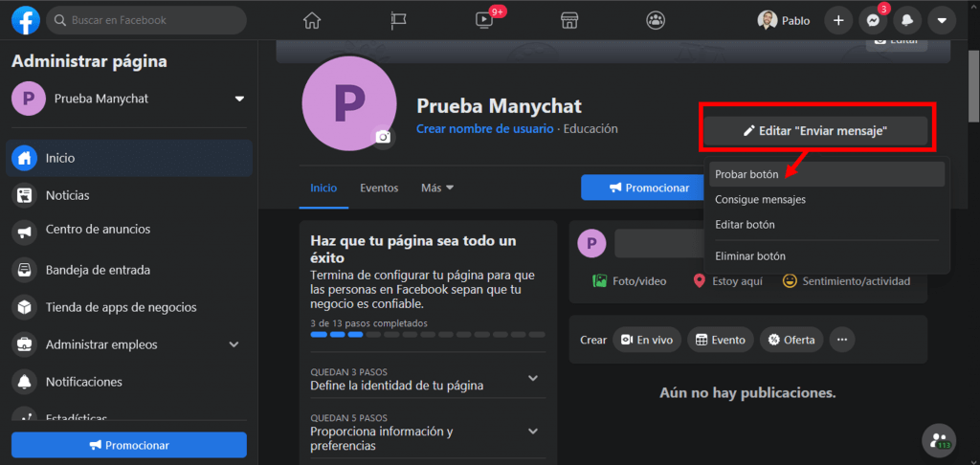The height and width of the screenshot is (465, 980).
Task: Click the Oferta create button
Action: pos(791,340)
